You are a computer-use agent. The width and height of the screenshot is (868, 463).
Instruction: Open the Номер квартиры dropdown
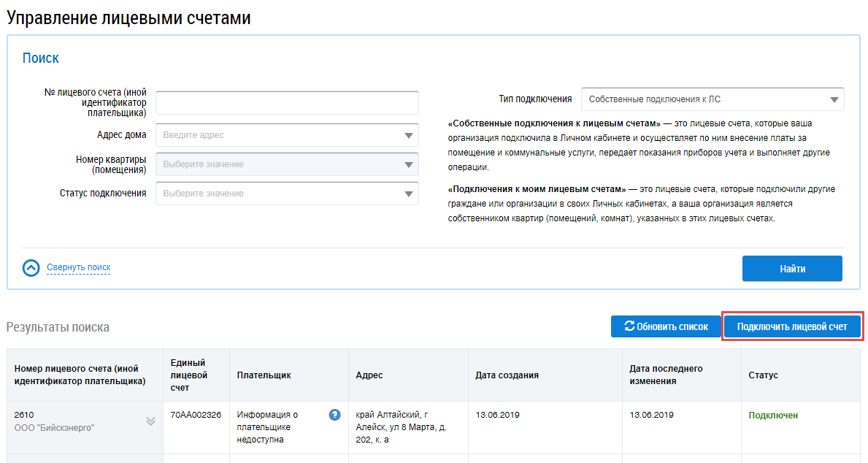287,164
